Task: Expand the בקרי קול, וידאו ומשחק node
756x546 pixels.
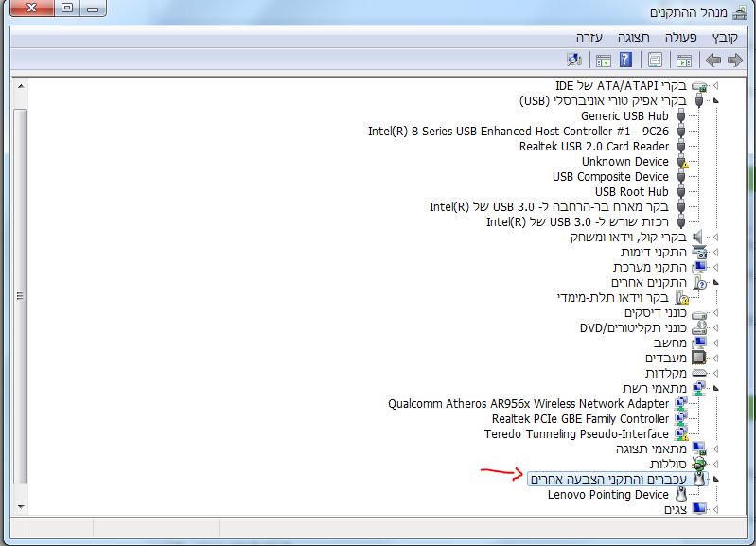Action: coord(716,237)
